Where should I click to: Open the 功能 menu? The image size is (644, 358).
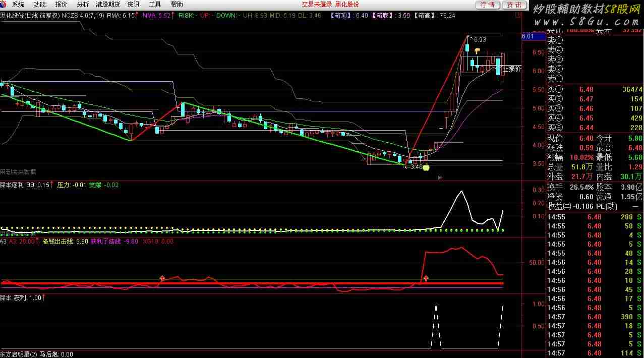(x=39, y=5)
